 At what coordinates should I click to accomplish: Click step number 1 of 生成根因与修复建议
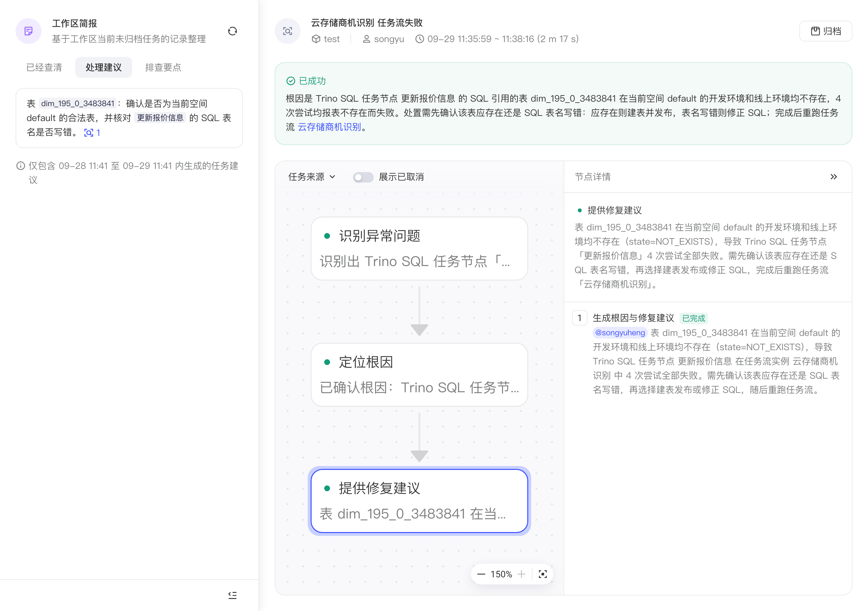pos(579,318)
